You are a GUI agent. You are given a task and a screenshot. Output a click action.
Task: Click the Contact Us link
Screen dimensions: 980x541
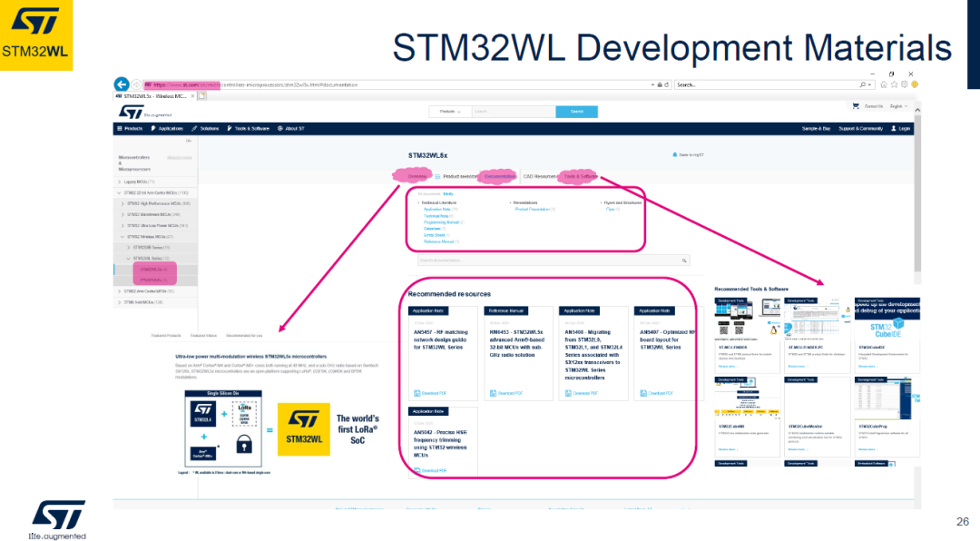(x=874, y=106)
